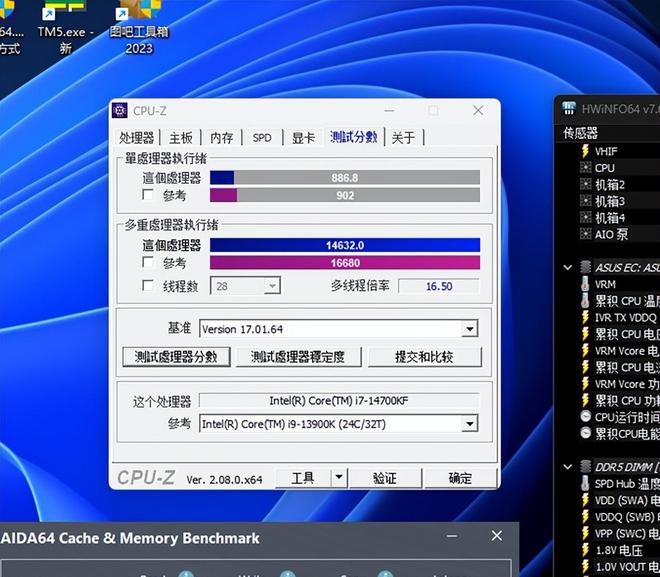Select the 測試分數 tab

click(x=354, y=137)
